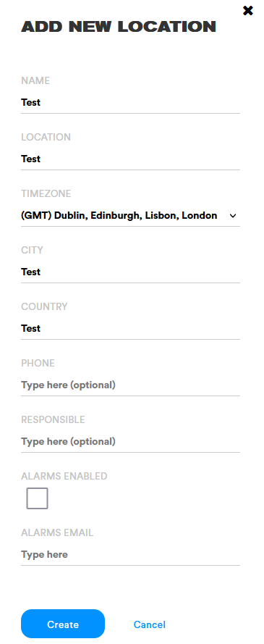264x644 pixels.
Task: Click the ALARMS ENABLED label
Action: pos(64,477)
